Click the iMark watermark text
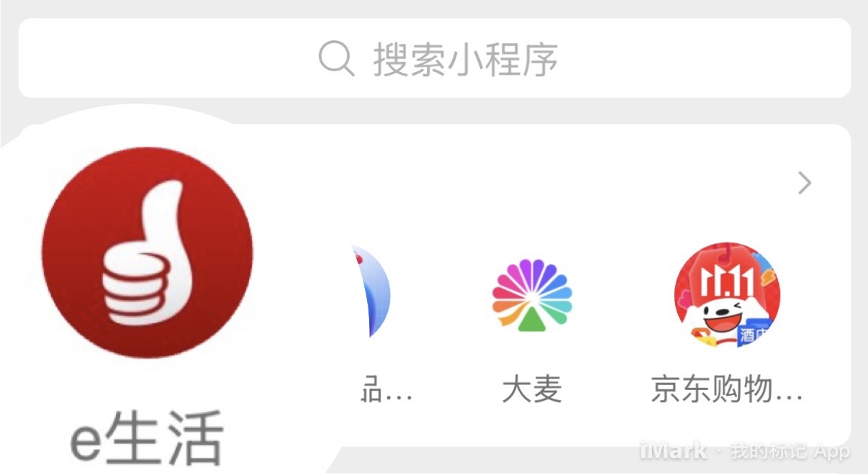The image size is (868, 475). click(x=673, y=451)
